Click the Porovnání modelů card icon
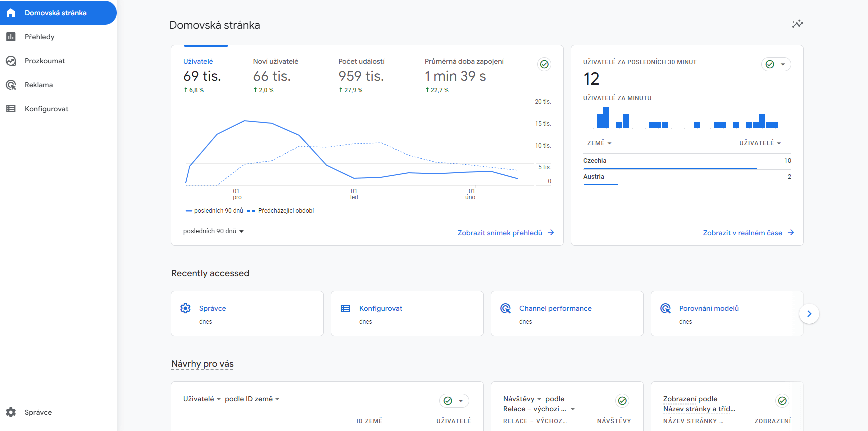Screen dimensions: 868x431 coord(665,308)
